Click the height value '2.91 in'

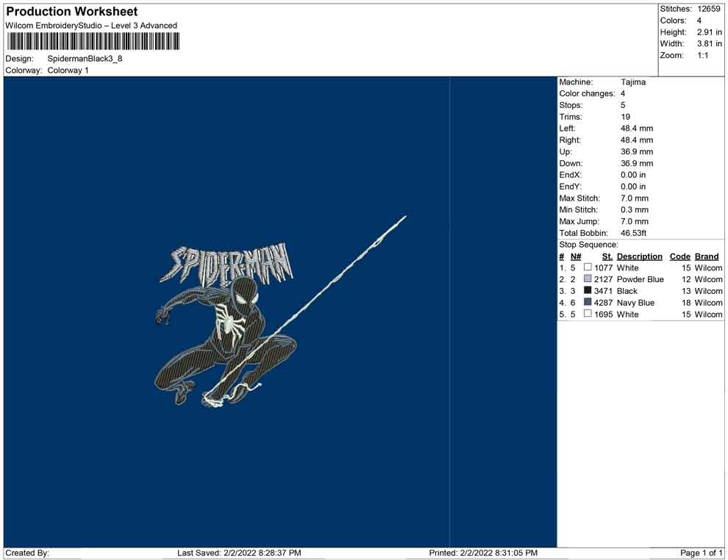pos(710,32)
